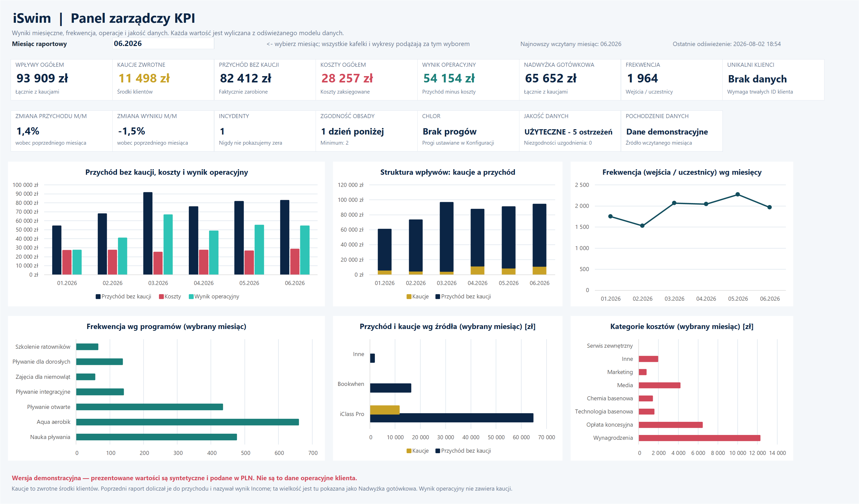859x504 pixels.
Task: Select the red "28 257 zł" costs value
Action: [347, 78]
